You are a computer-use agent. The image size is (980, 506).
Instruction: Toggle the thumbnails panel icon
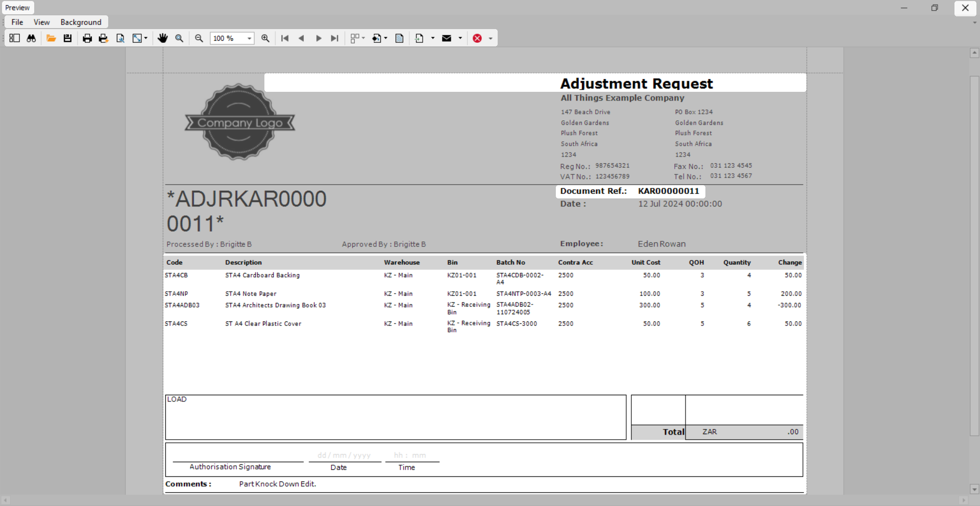point(14,38)
